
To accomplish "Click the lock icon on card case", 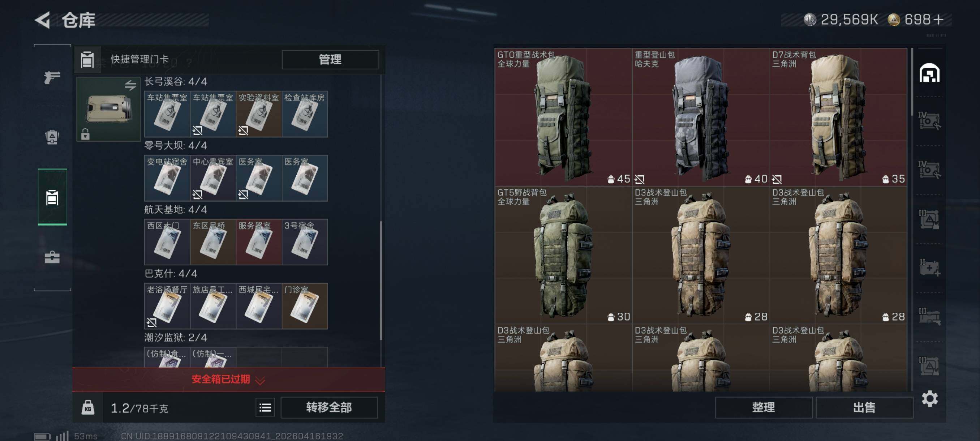I will 85,134.
